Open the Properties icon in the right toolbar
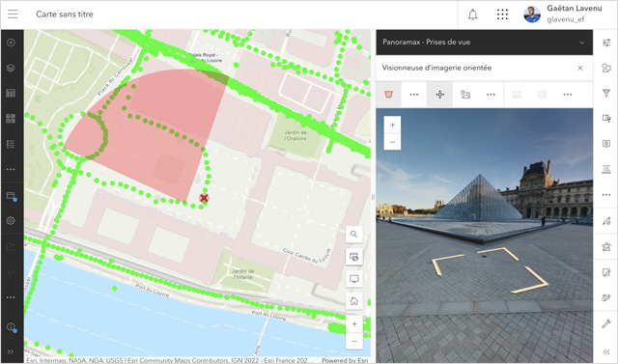The height and width of the screenshot is (364, 618). [606, 42]
